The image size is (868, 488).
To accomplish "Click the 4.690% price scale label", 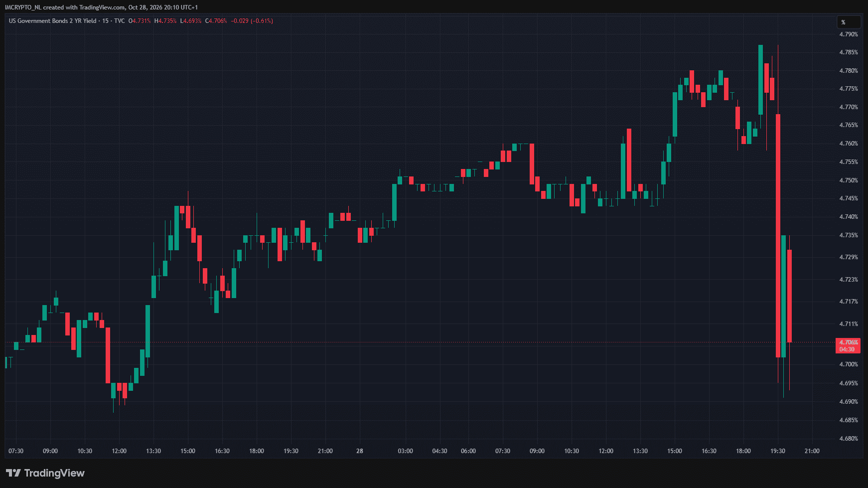I will [849, 402].
